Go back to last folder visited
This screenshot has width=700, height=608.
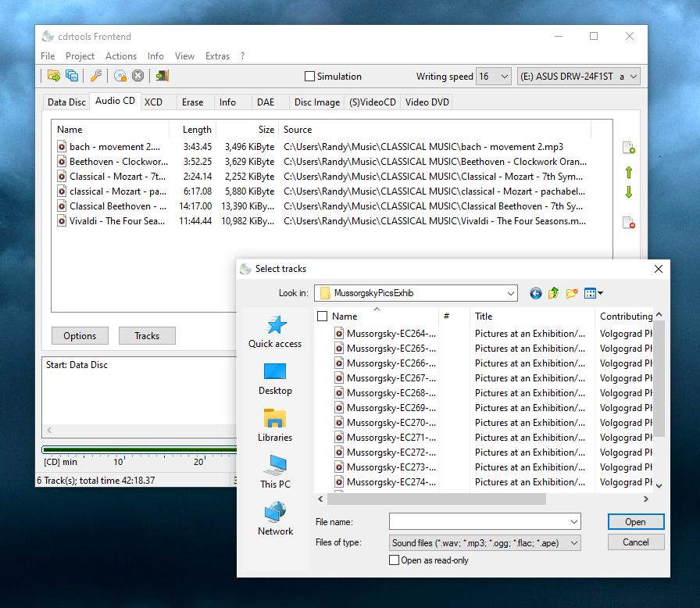pos(536,293)
